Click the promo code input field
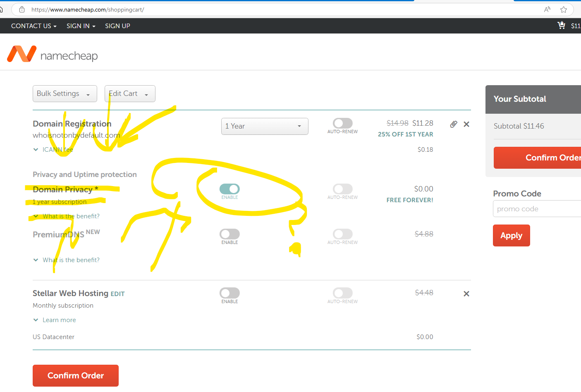Image resolution: width=581 pixels, height=392 pixels. coord(537,209)
